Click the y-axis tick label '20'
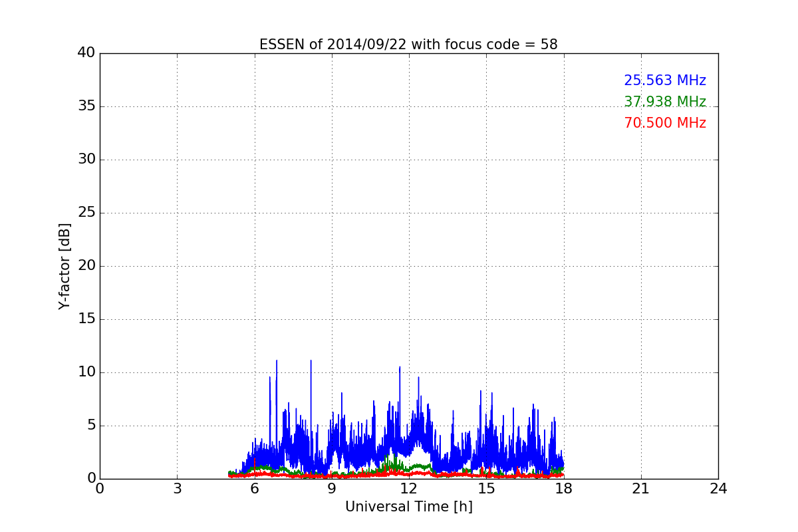 click(86, 266)
